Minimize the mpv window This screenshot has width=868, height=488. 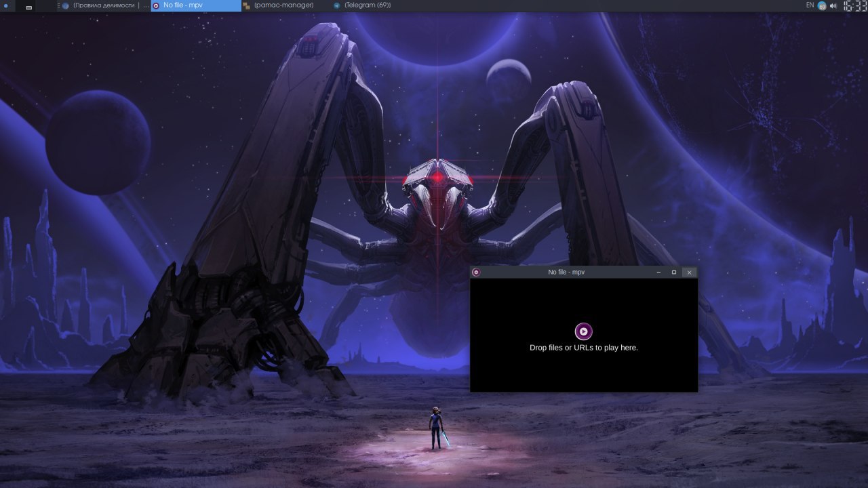point(659,272)
